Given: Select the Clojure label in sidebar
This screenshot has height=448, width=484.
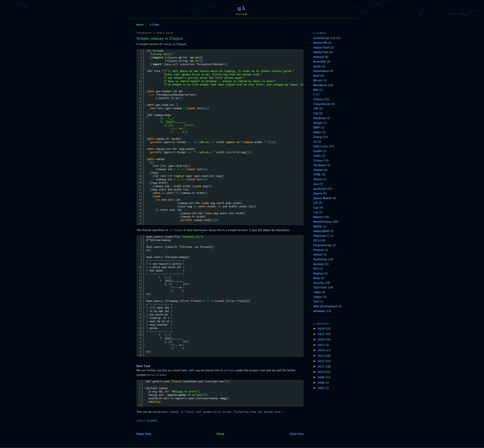Looking at the screenshot, I should click(x=318, y=99).
